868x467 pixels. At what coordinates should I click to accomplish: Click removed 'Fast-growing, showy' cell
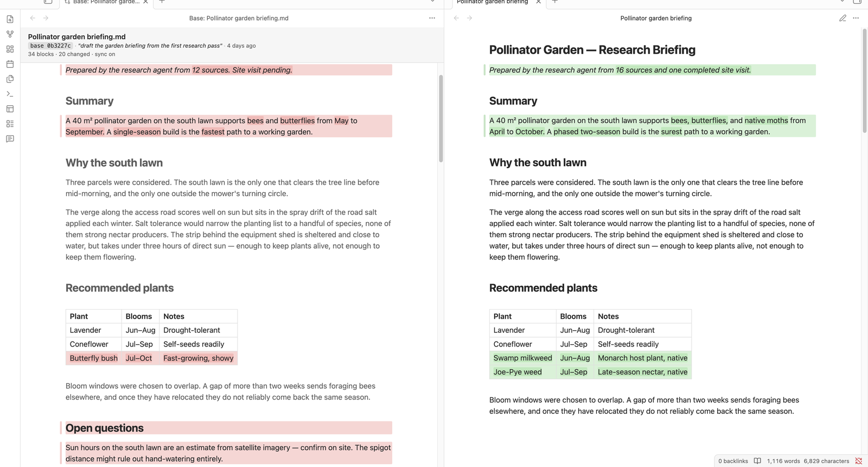point(198,358)
